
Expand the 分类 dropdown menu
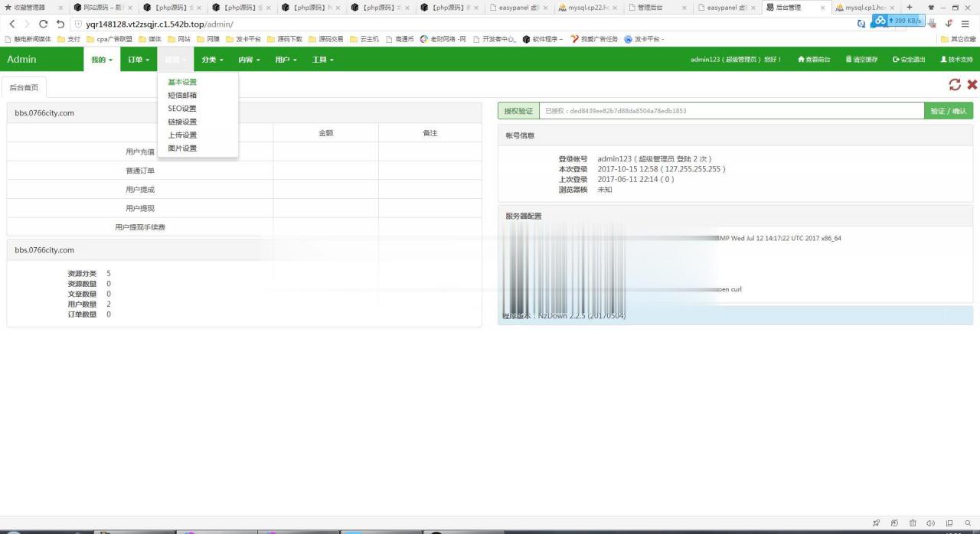coord(212,59)
